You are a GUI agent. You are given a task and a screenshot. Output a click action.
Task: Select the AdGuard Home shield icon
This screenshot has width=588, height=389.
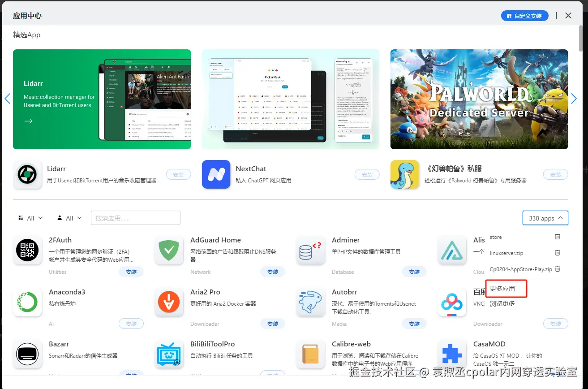(x=169, y=250)
